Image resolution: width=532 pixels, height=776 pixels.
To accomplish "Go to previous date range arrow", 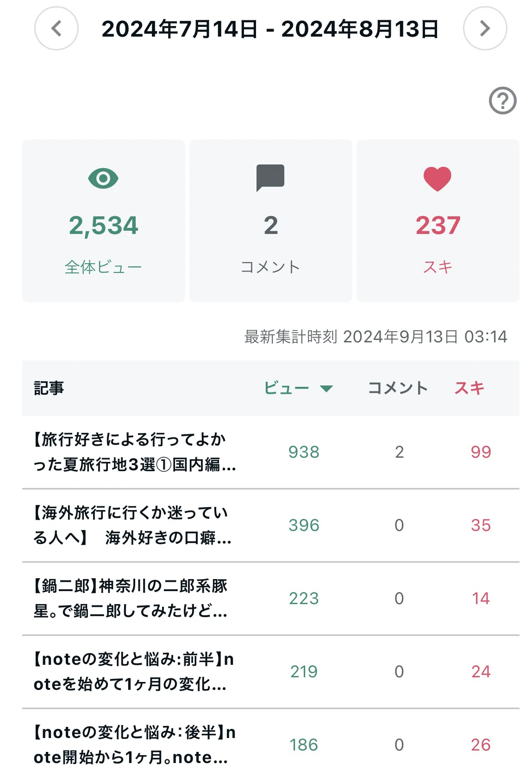I will (56, 28).
